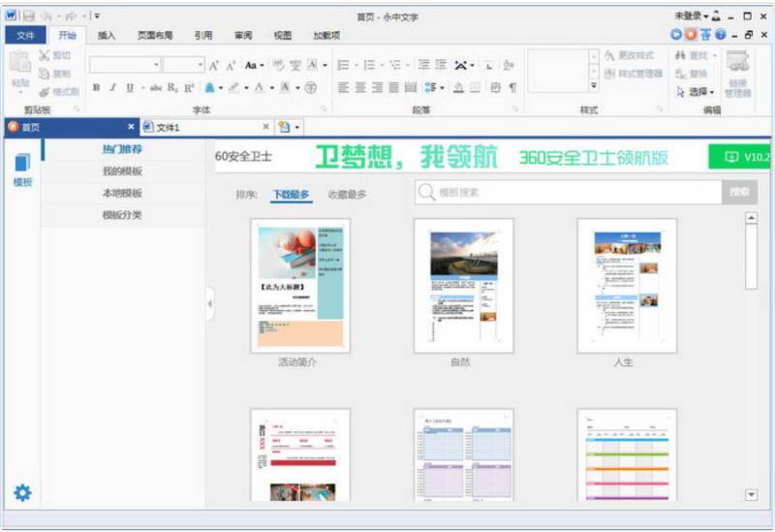This screenshot has width=775, height=532.
Task: Expand the styles gallery more arrow
Action: point(594,85)
